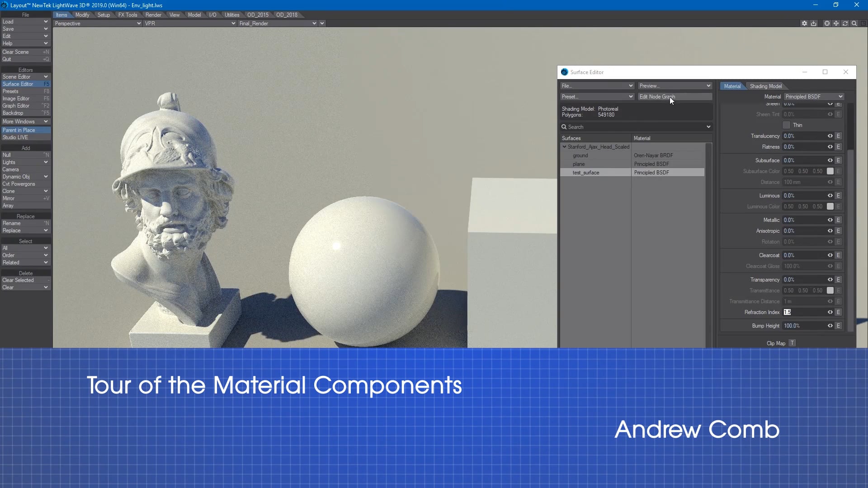868x488 pixels.
Task: Open the VPR display mode dropdown
Action: point(190,23)
